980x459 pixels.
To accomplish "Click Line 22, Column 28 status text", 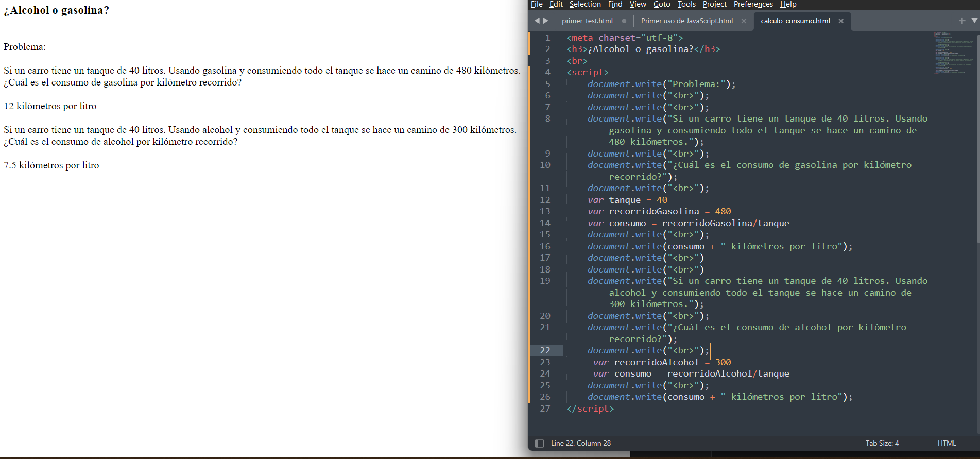I will 580,443.
